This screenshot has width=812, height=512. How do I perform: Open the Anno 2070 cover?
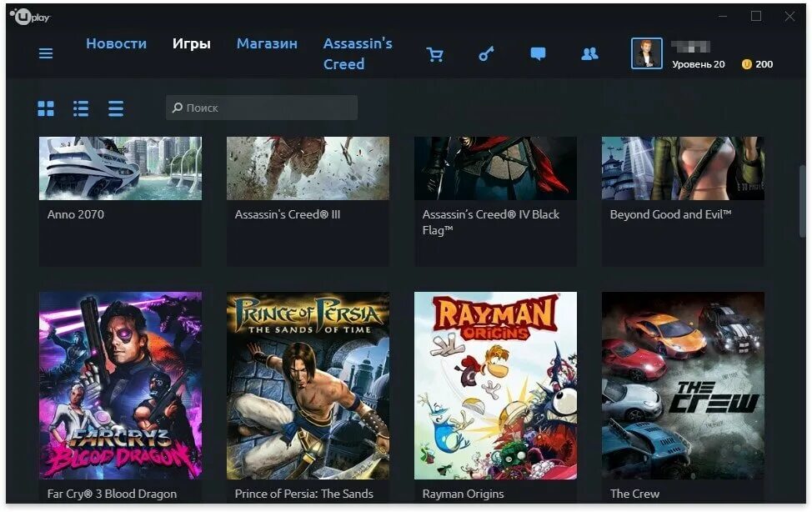coord(120,168)
